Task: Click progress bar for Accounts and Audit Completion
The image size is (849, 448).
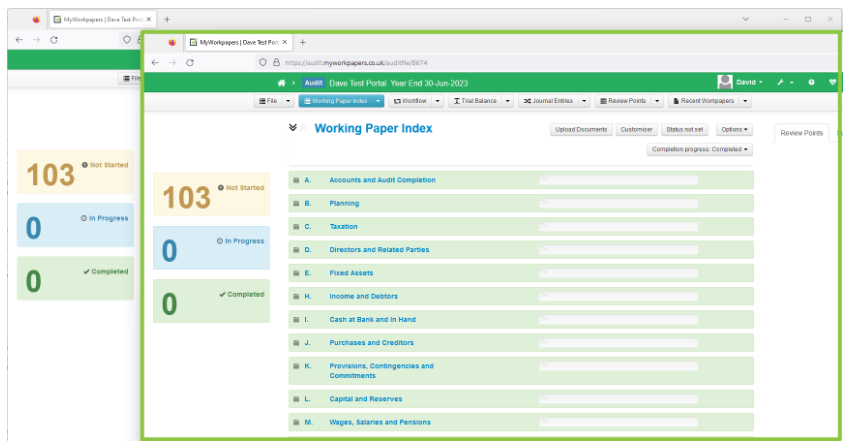Action: [618, 180]
